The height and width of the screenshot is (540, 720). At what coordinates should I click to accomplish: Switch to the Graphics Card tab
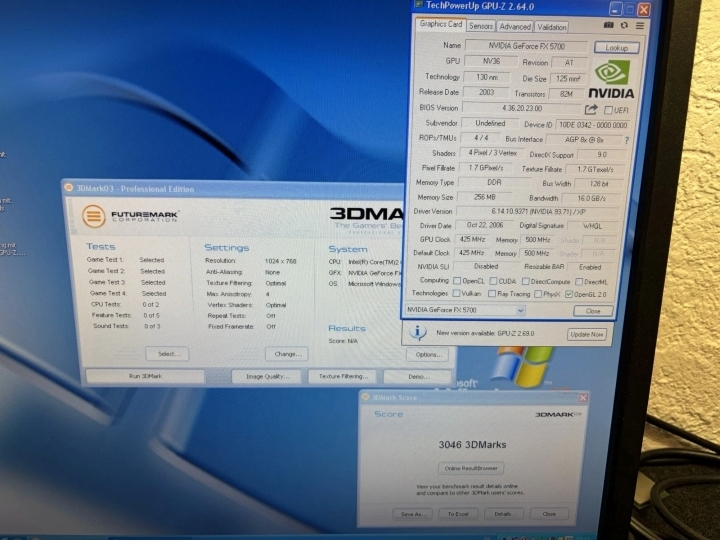pyautogui.click(x=441, y=24)
